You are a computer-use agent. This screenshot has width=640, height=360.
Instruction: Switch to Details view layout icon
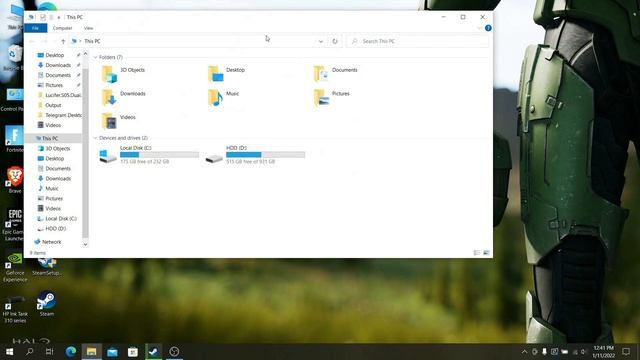pos(476,253)
